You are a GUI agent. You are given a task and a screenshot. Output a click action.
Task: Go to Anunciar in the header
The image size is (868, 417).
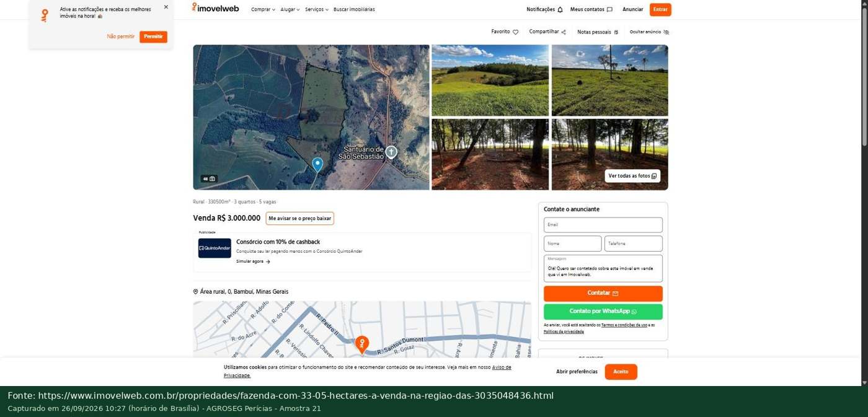click(x=633, y=9)
